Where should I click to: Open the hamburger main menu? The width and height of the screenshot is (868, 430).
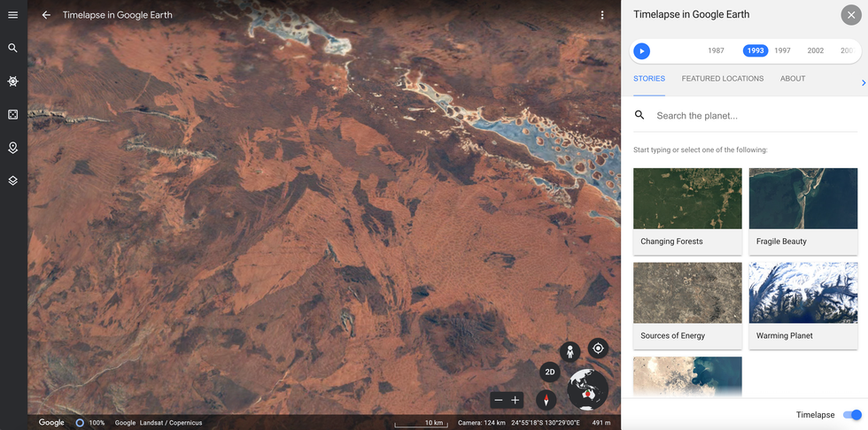coord(12,15)
